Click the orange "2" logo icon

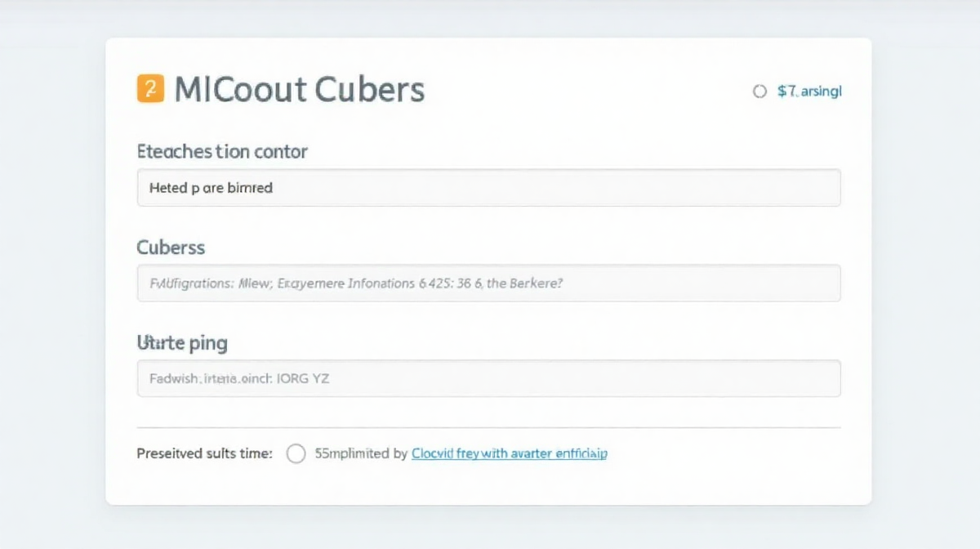coord(150,88)
